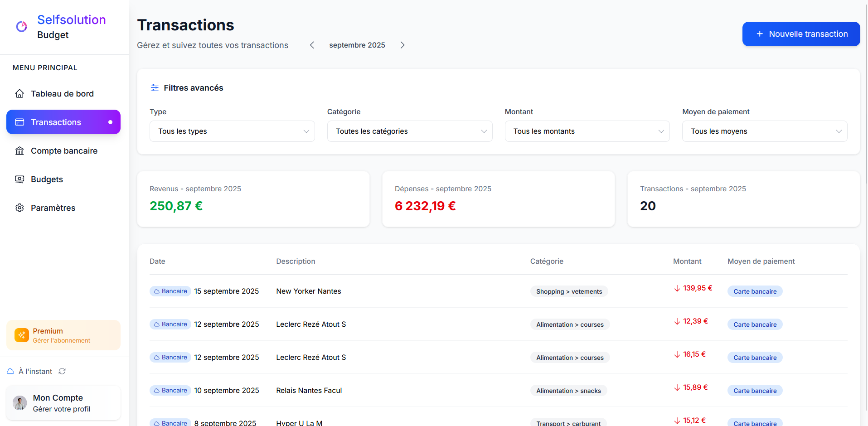Image resolution: width=868 pixels, height=426 pixels.
Task: Click the sync refresh icon beside À l'instant
Action: pyautogui.click(x=62, y=371)
